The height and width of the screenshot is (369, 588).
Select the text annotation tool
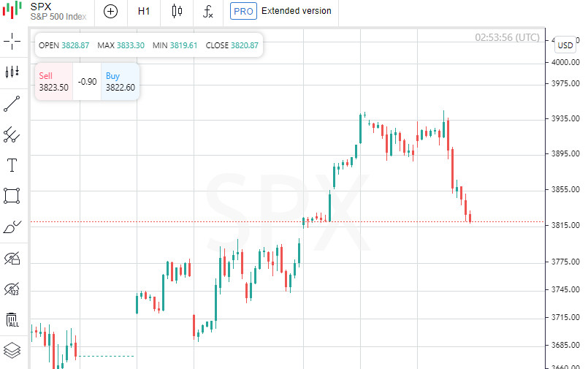12,164
